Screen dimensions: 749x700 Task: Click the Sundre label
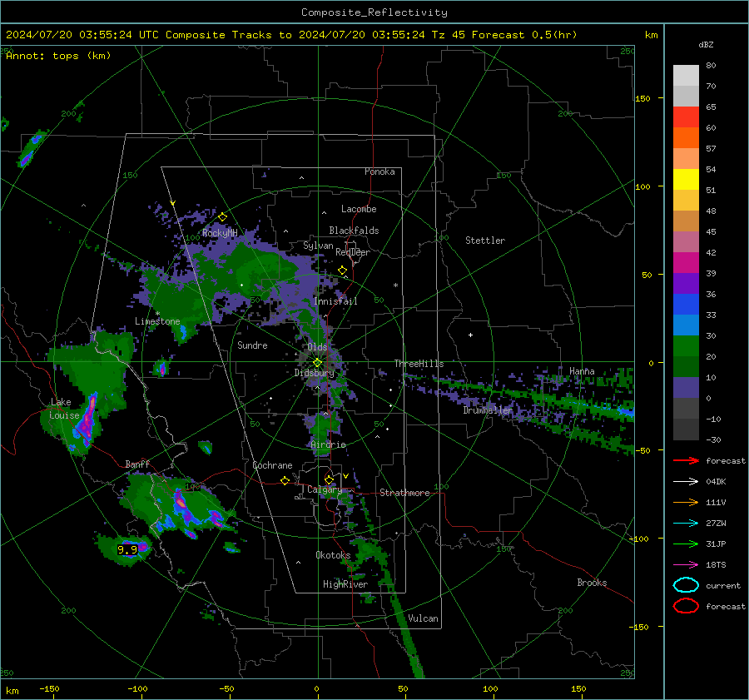pos(252,345)
